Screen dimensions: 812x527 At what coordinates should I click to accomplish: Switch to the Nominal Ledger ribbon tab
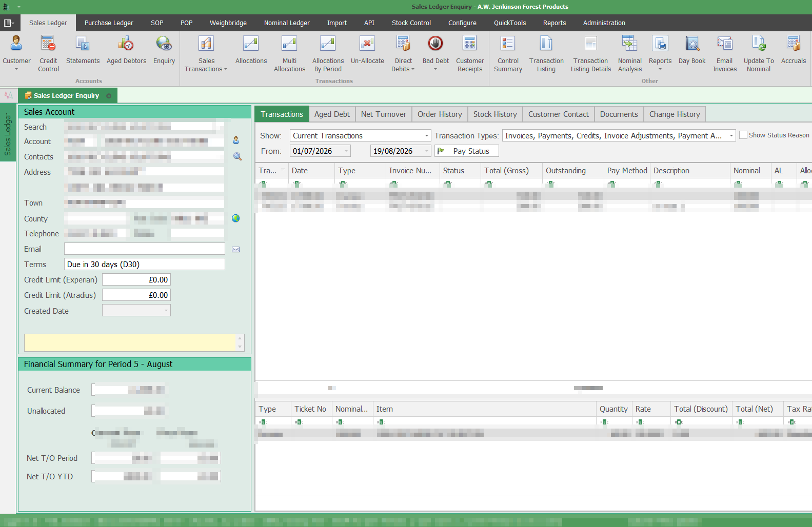click(x=287, y=23)
